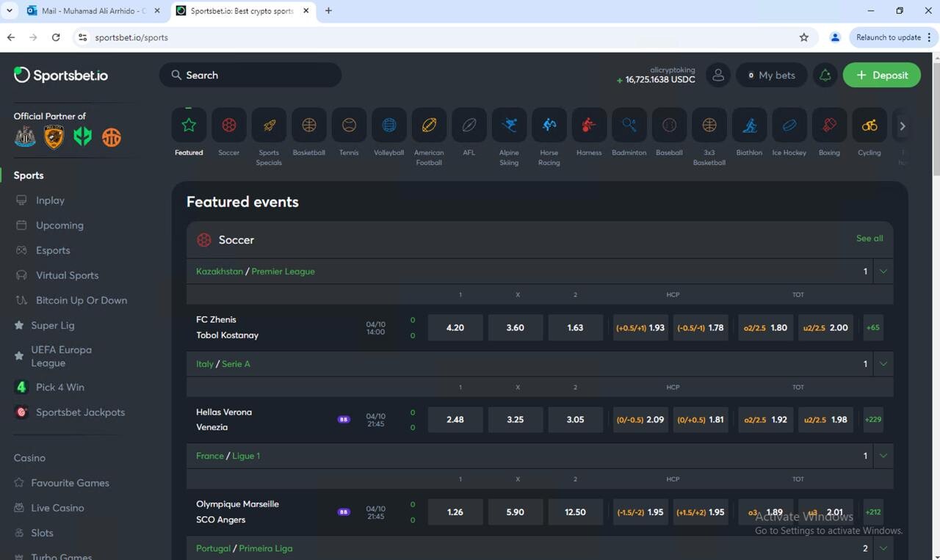940x560 pixels.
Task: Select draw odds 3.25 for Verona match
Action: (516, 420)
